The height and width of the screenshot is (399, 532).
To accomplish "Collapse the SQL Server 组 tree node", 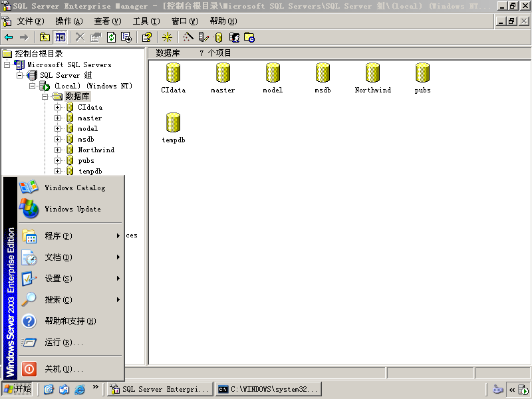I will [20, 75].
